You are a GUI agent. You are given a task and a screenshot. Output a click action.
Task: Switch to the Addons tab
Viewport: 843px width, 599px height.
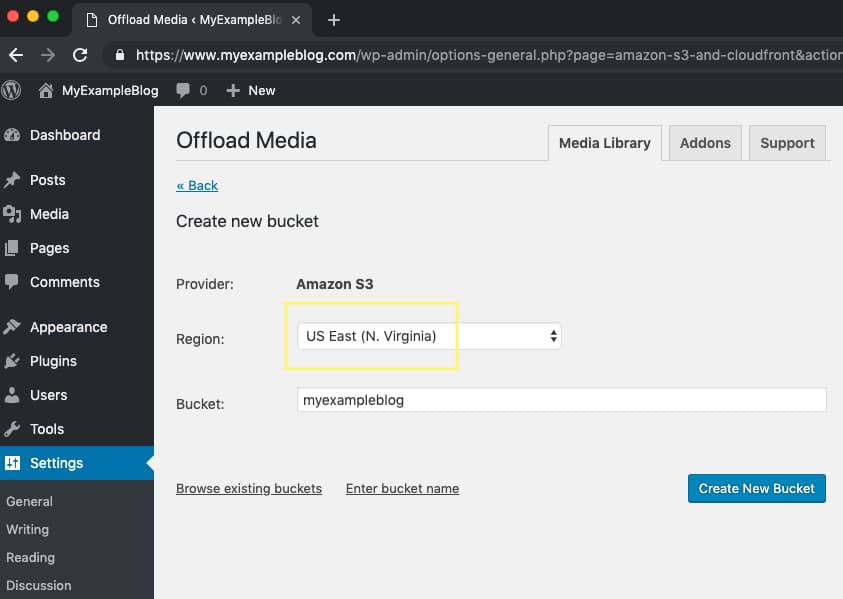(x=705, y=143)
